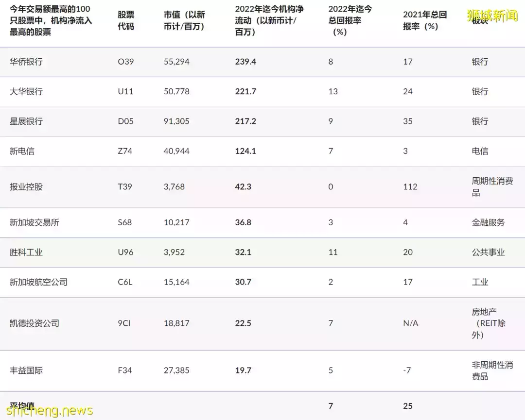Click the 周期性消费品 sector cell

[492, 187]
